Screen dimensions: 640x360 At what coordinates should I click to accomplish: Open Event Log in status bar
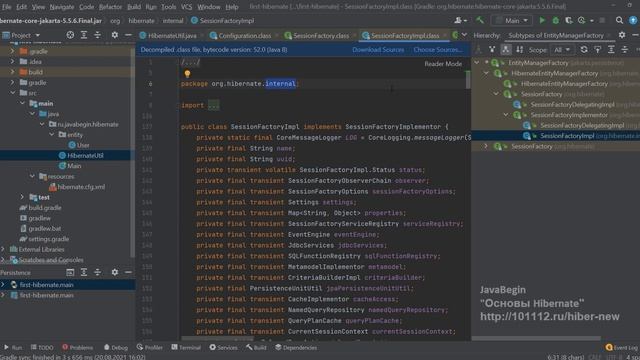click(x=622, y=347)
